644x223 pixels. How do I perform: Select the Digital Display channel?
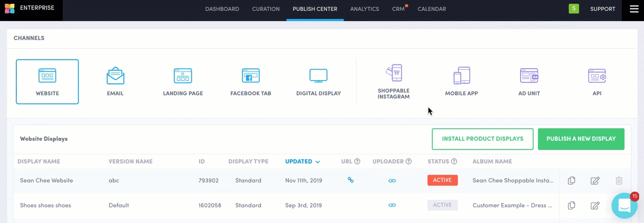(x=318, y=76)
